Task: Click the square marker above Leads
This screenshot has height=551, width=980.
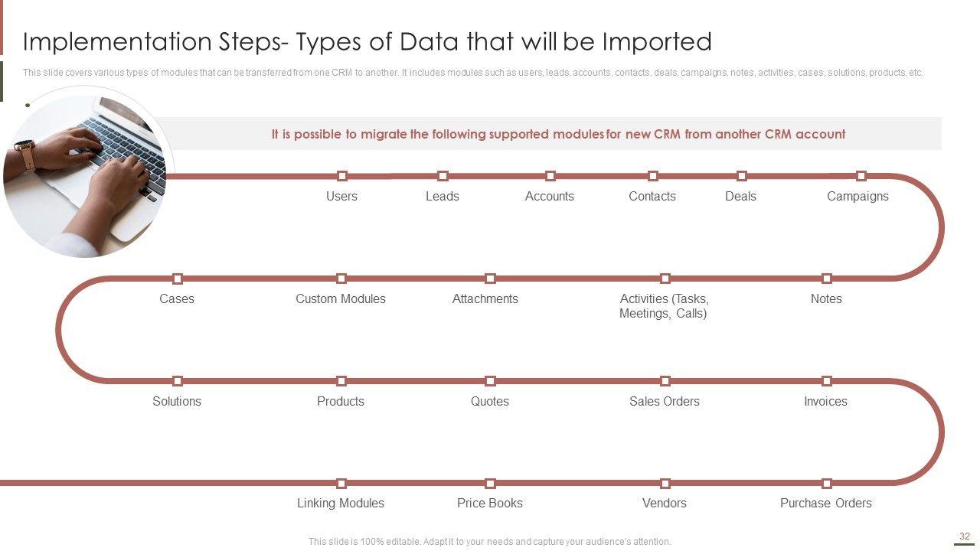Action: (x=443, y=176)
